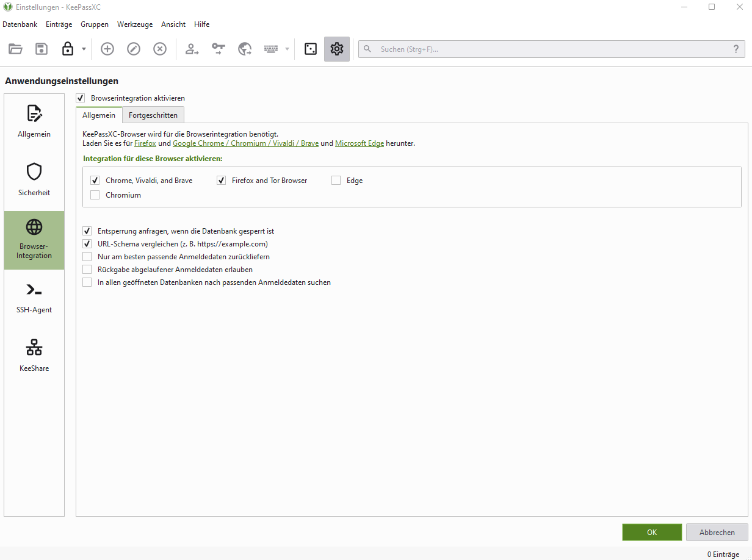Viewport: 752px width, 560px height.
Task: Expand the dropdown arrow beside the lock icon
Action: tap(84, 49)
